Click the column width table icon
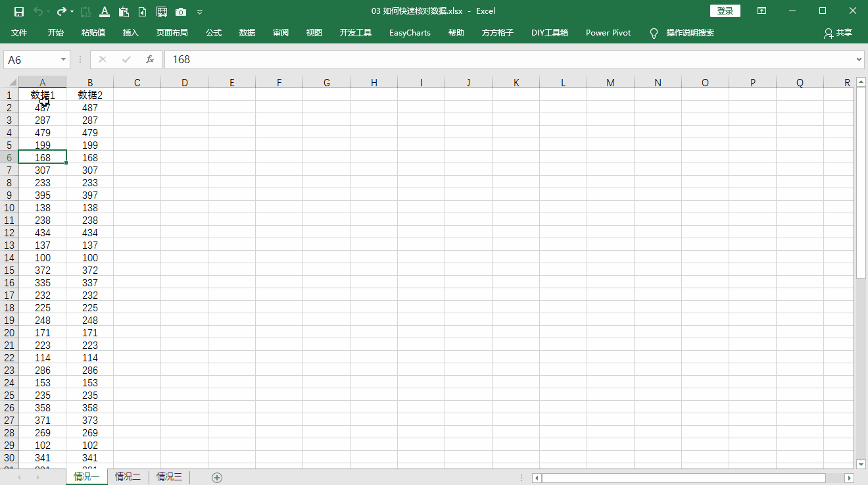 [x=162, y=11]
